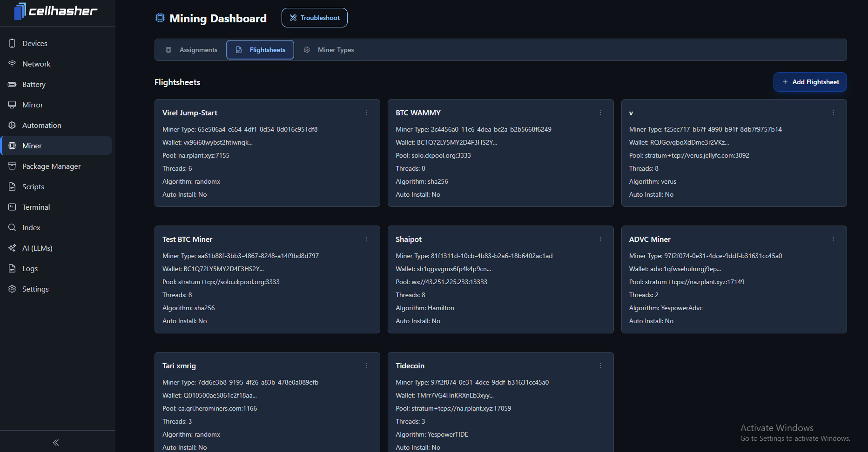Click the Automation gear icon

[12, 125]
